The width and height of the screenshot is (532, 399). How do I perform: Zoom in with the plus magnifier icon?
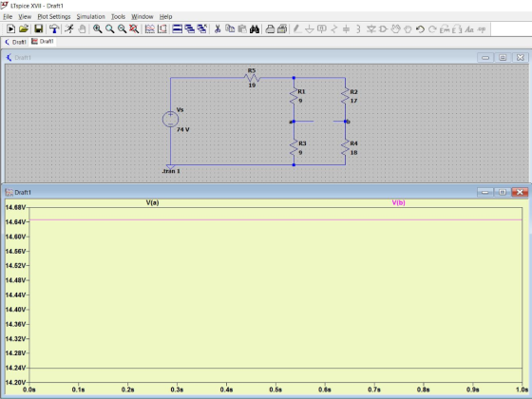click(x=97, y=29)
